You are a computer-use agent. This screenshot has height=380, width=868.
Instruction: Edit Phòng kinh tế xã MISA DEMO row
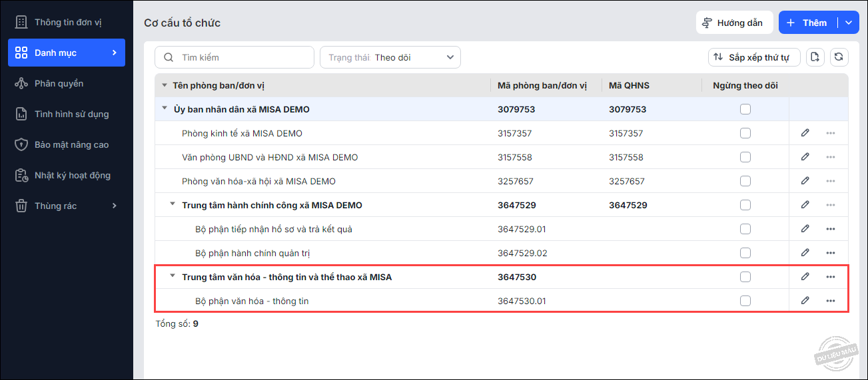click(805, 133)
